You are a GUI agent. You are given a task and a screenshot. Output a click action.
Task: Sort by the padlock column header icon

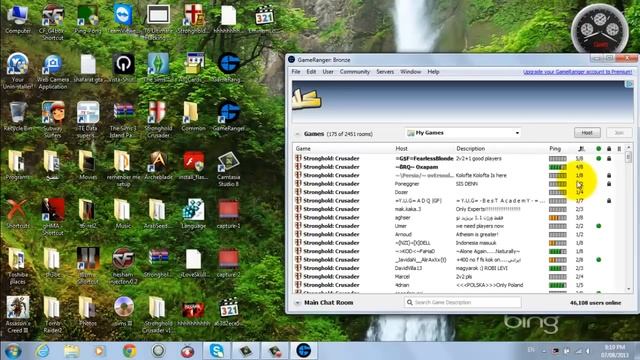tap(609, 149)
